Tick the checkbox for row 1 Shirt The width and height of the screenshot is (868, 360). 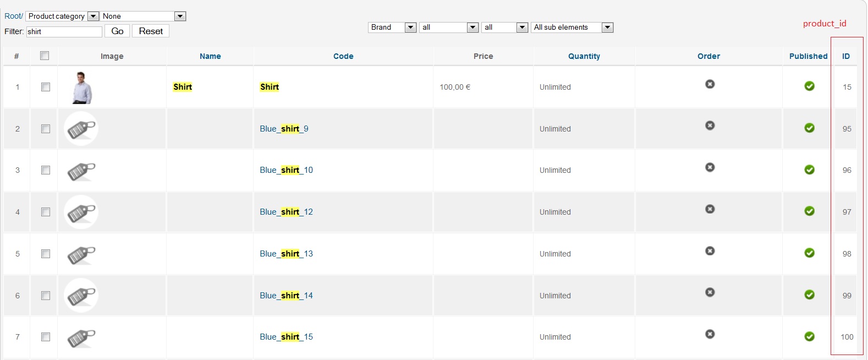coord(46,87)
